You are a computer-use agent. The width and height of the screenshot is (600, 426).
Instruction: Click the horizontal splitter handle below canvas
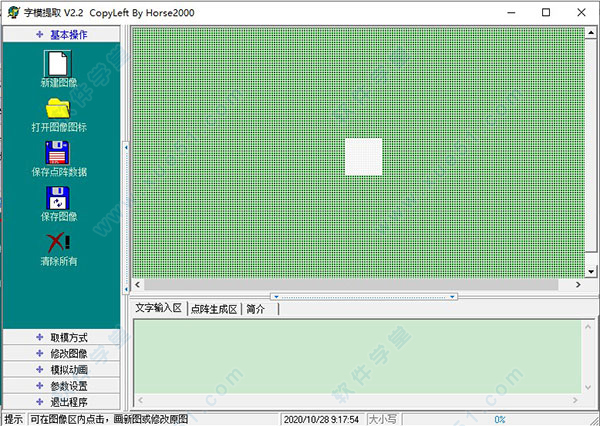pos(364,296)
